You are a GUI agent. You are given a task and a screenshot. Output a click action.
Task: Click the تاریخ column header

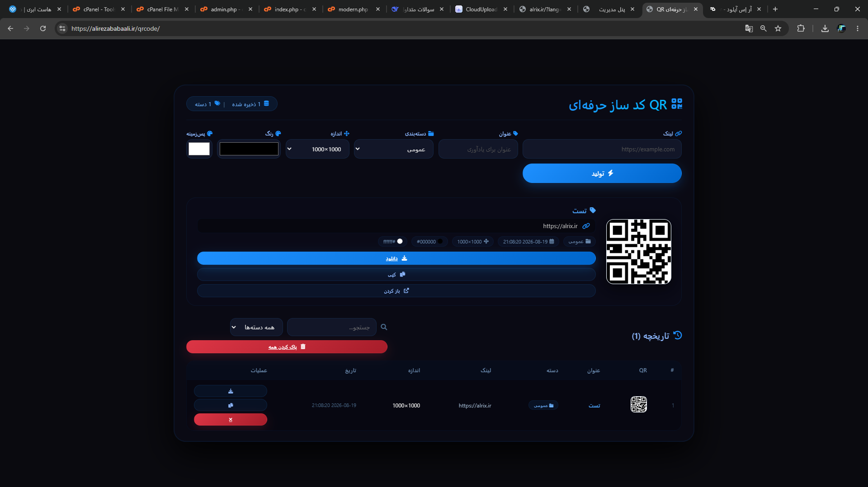pos(350,370)
